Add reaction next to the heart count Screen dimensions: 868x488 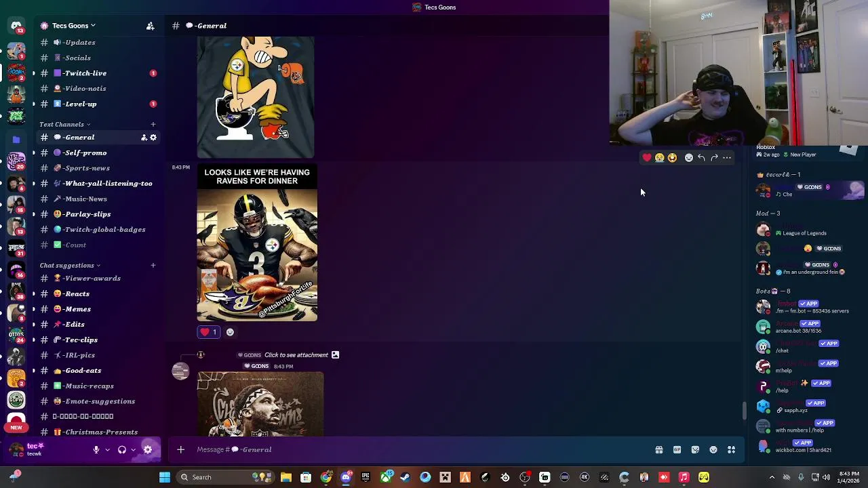point(230,332)
